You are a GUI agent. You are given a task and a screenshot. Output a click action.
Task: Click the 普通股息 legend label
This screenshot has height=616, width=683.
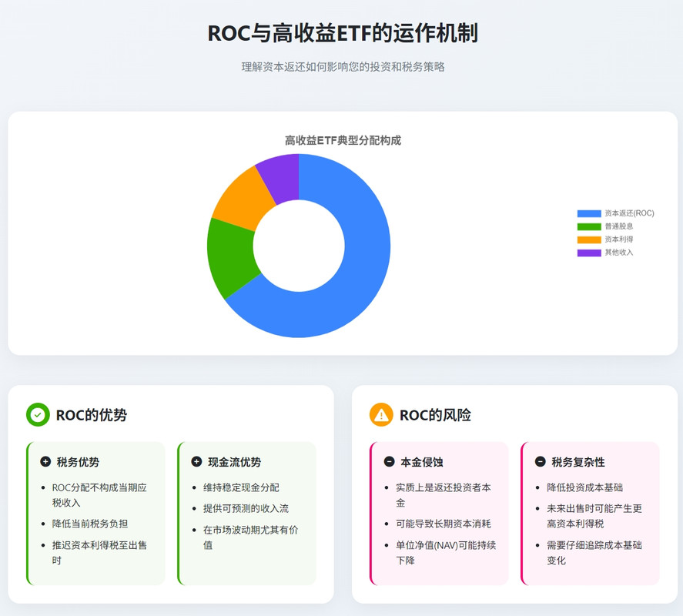coord(619,226)
